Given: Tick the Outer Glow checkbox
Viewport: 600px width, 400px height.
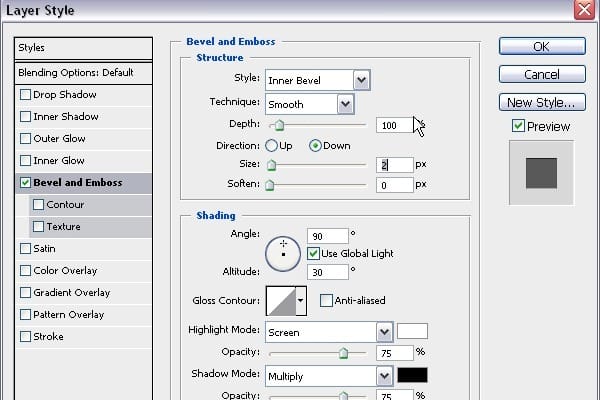Looking at the screenshot, I should click(25, 138).
